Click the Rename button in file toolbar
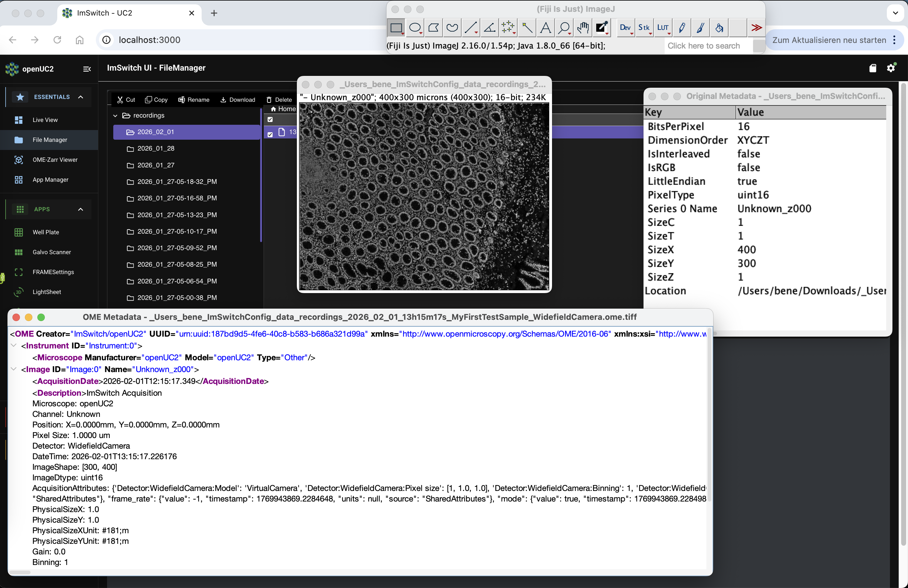This screenshot has height=588, width=908. pos(194,100)
